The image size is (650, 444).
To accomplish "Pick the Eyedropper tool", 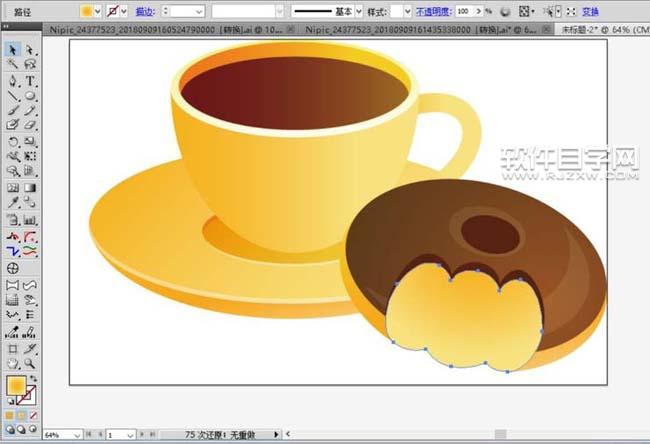I will point(12,202).
